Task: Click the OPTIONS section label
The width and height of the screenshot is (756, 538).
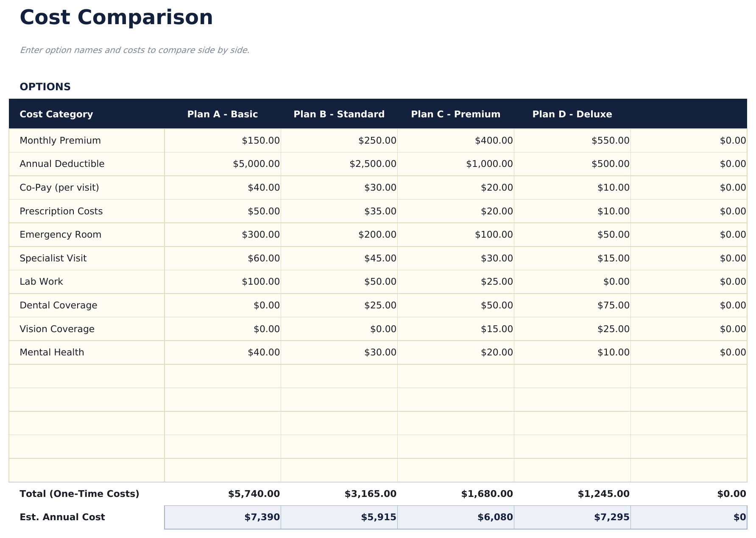Action: (x=45, y=86)
